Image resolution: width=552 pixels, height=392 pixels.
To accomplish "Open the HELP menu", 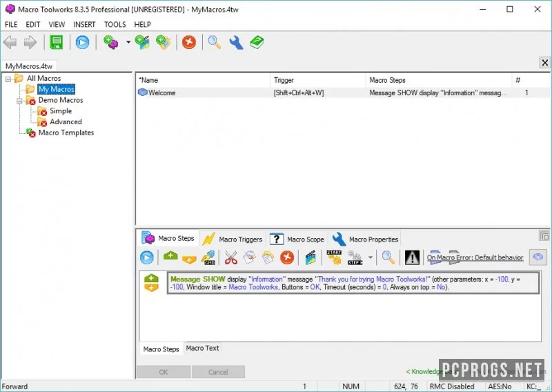I will (143, 24).
